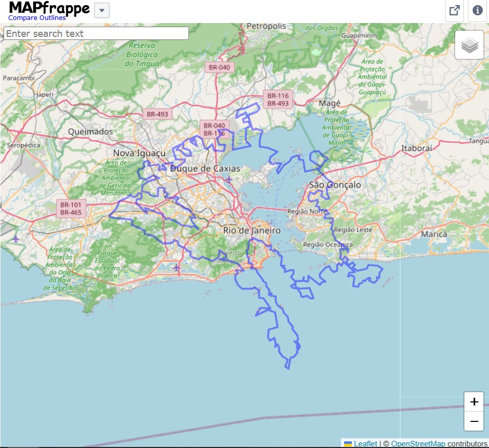Open the Leaflet attribution link
The width and height of the screenshot is (489, 448).
(365, 443)
